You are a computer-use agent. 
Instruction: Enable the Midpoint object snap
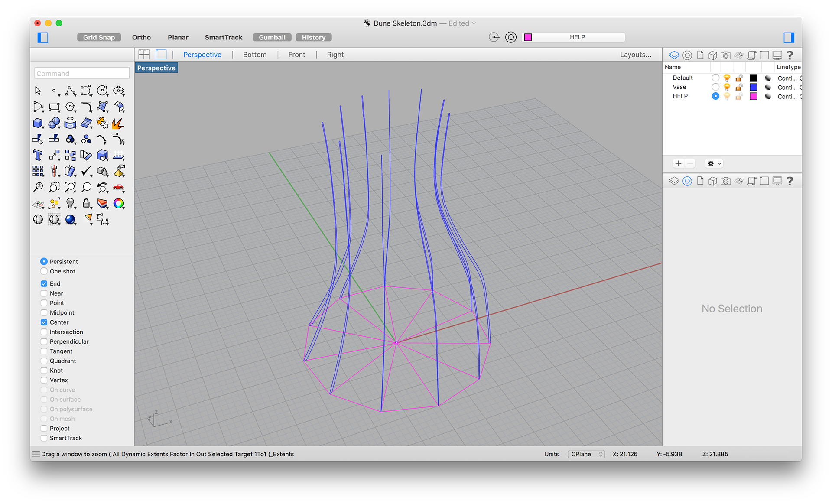tap(44, 312)
